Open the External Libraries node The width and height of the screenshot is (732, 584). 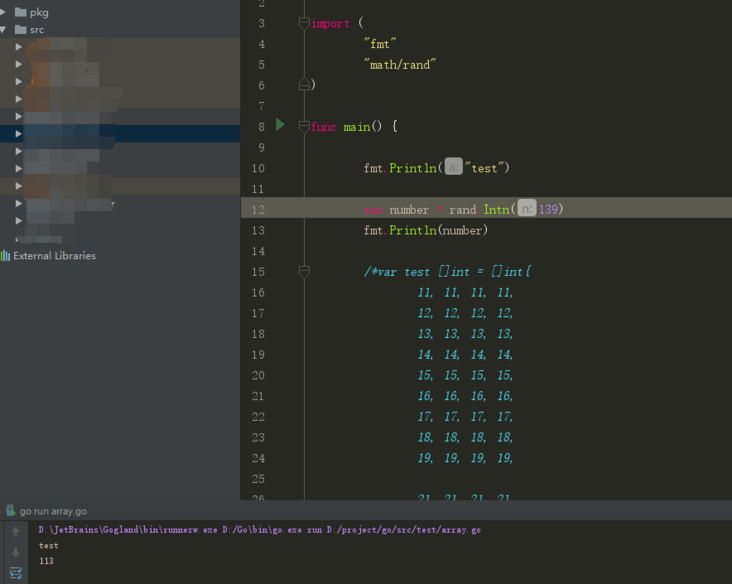point(54,256)
